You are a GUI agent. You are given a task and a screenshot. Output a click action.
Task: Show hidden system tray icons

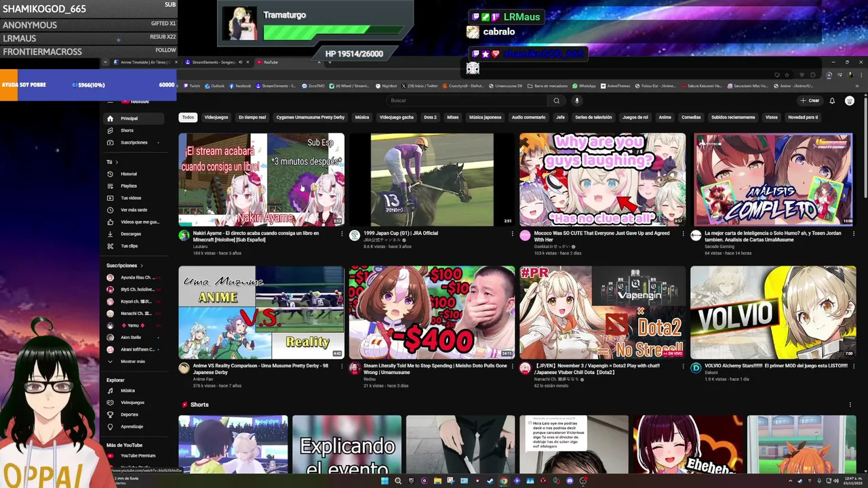click(790, 481)
